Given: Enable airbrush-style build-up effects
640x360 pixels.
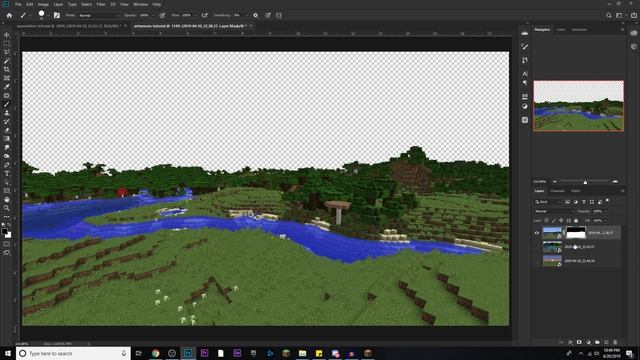Looking at the screenshot, I should pos(204,16).
